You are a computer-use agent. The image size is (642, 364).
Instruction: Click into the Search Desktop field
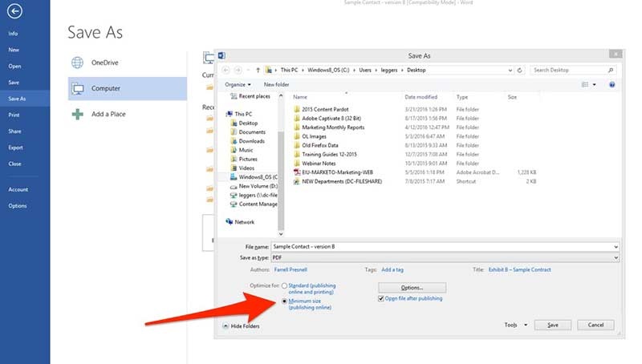(x=573, y=70)
